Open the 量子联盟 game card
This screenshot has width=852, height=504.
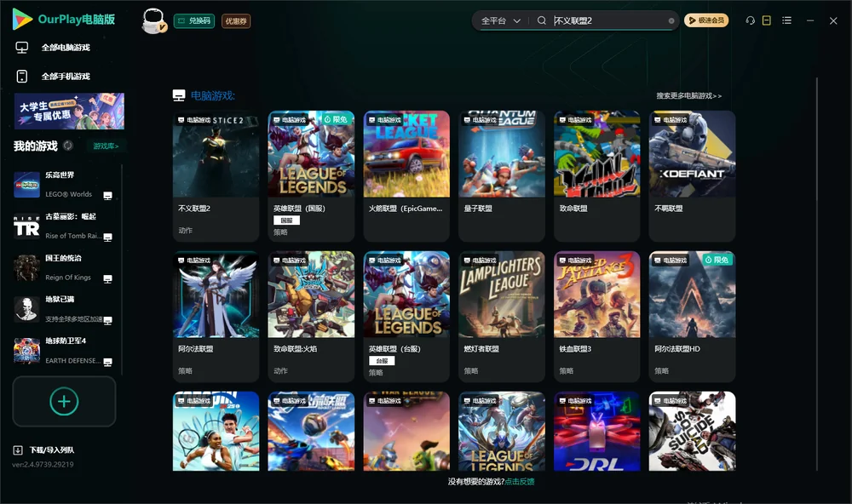(502, 176)
